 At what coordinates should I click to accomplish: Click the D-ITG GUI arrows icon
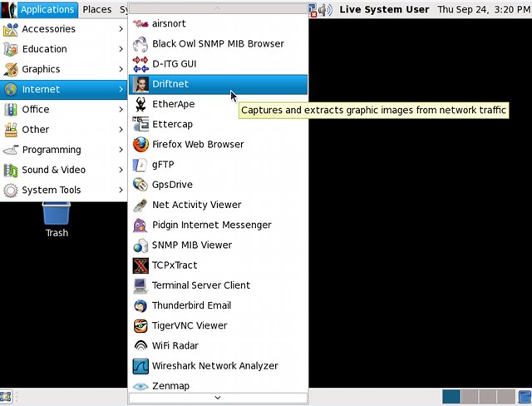pyautogui.click(x=140, y=64)
